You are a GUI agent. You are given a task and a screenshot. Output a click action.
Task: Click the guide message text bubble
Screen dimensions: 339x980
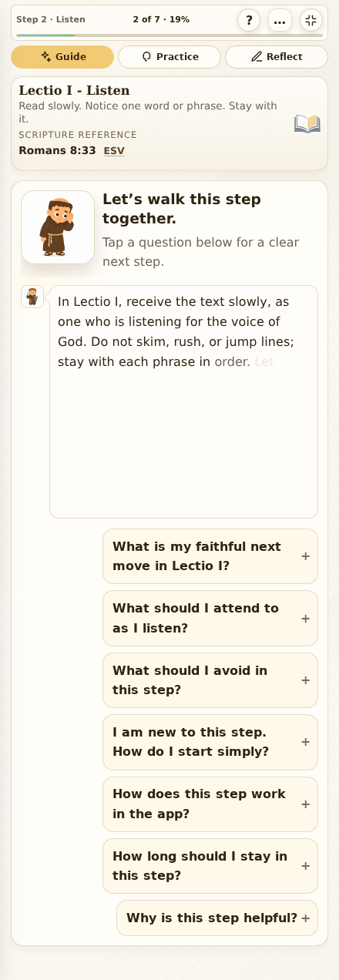coord(183,401)
